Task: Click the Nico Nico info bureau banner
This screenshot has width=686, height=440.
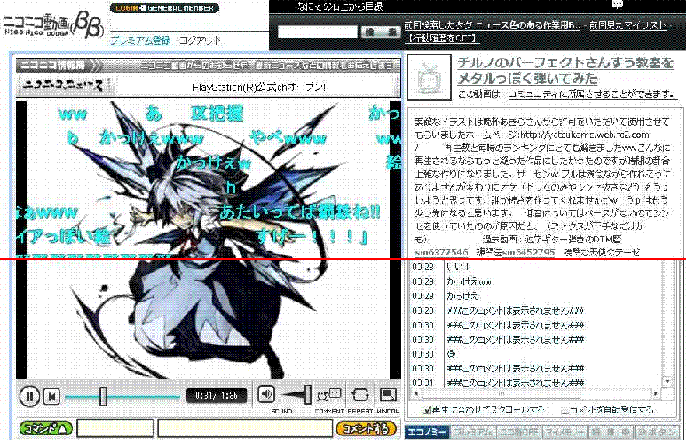Action: coord(208,66)
